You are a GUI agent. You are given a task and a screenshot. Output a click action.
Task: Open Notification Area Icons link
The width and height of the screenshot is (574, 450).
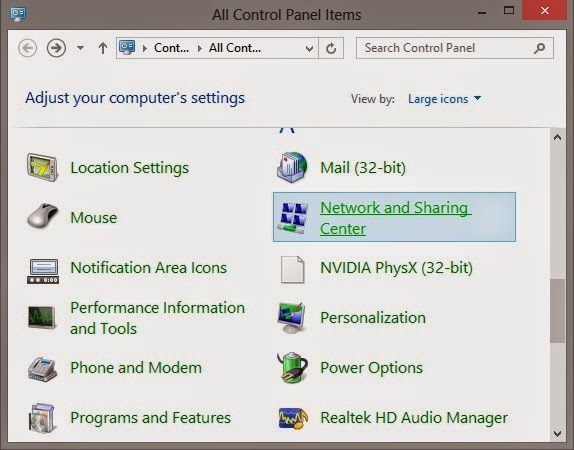pyautogui.click(x=149, y=268)
